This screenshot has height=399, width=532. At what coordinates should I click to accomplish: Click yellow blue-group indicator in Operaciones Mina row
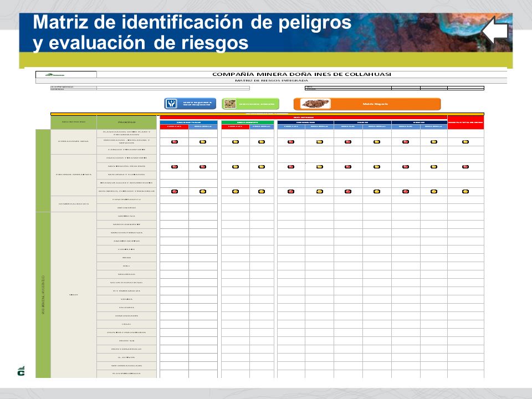tap(203, 142)
